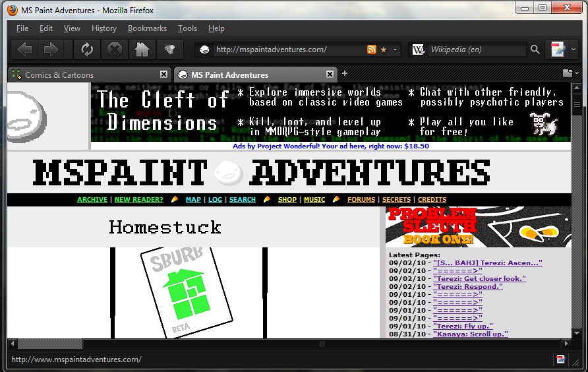Open the ARCHIVE link in site navigation
This screenshot has height=372, width=588.
(92, 199)
